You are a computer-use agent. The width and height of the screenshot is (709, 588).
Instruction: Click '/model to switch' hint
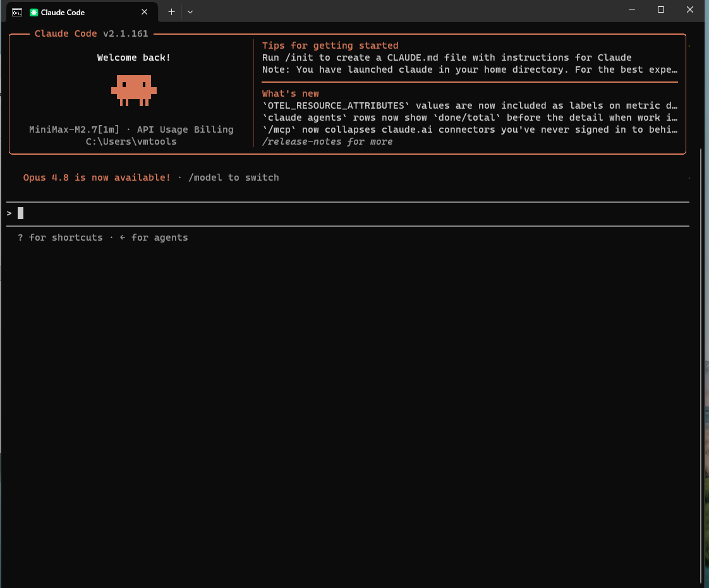233,177
